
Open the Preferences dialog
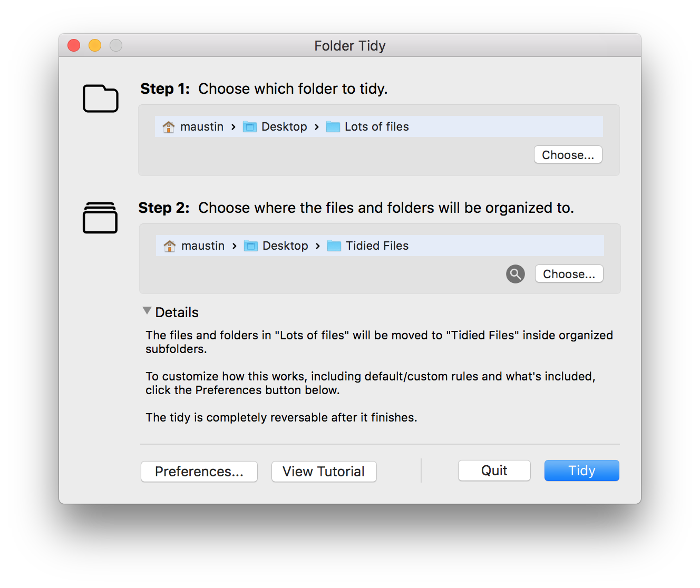pyautogui.click(x=199, y=472)
